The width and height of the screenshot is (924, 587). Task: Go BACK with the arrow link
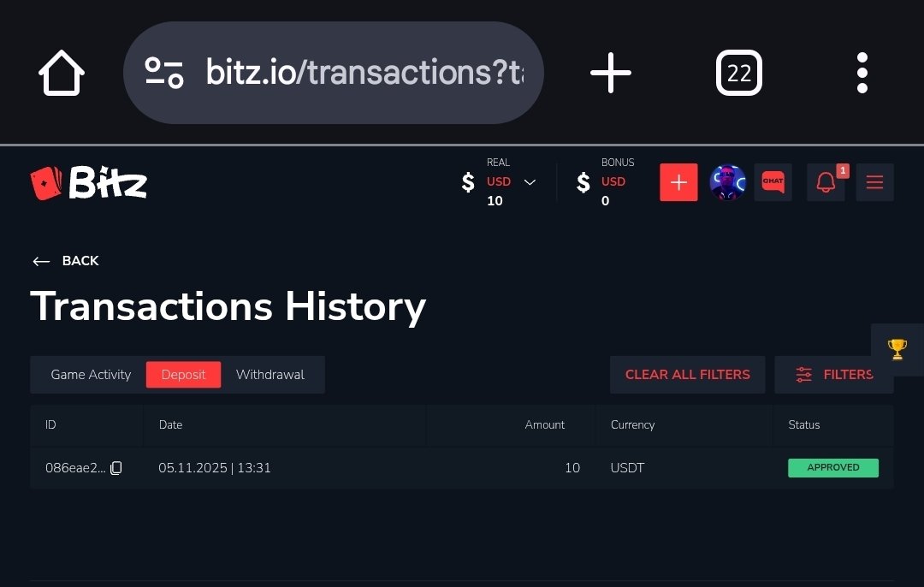pos(66,261)
